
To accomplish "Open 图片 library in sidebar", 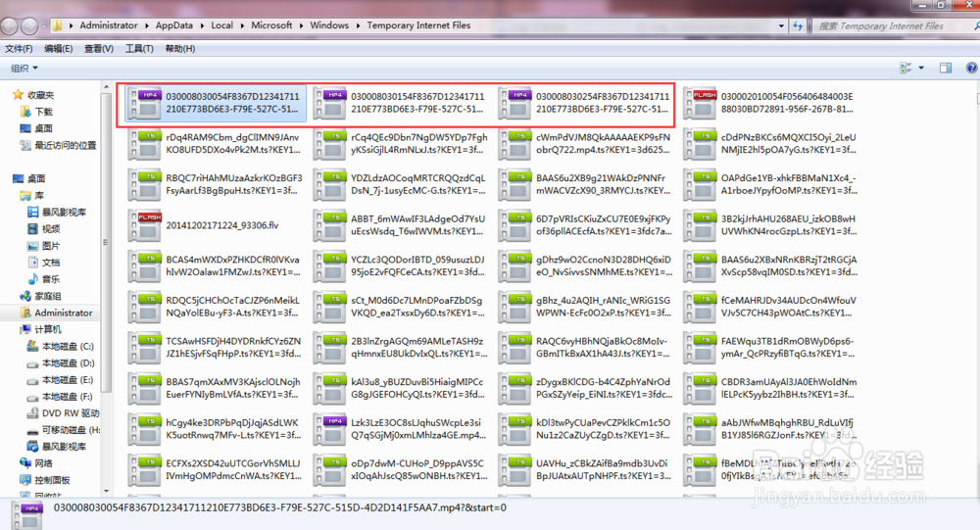I will [x=44, y=246].
